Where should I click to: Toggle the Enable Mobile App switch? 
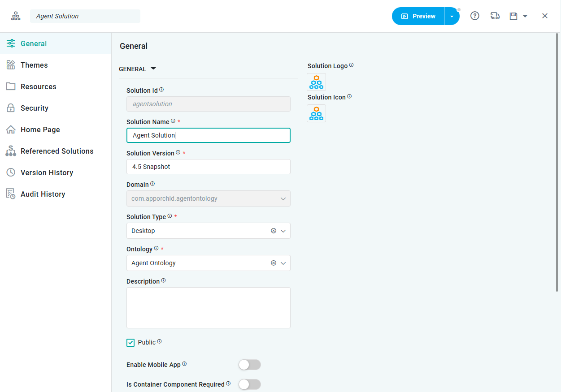[249, 365]
